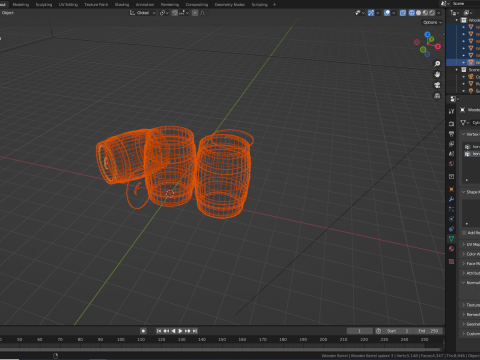Toggle camera view with the camera icon
Viewport: 480px width, 360px height.
(437, 85)
